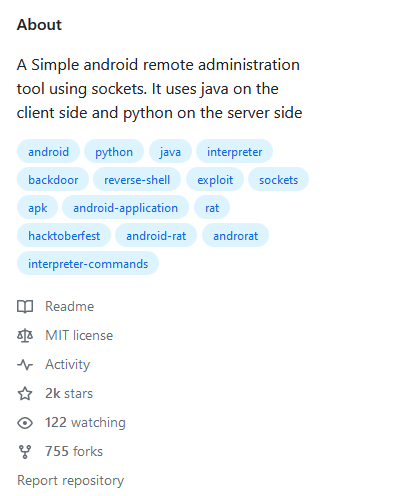
Task: Select the android topic tag
Action: (48, 152)
